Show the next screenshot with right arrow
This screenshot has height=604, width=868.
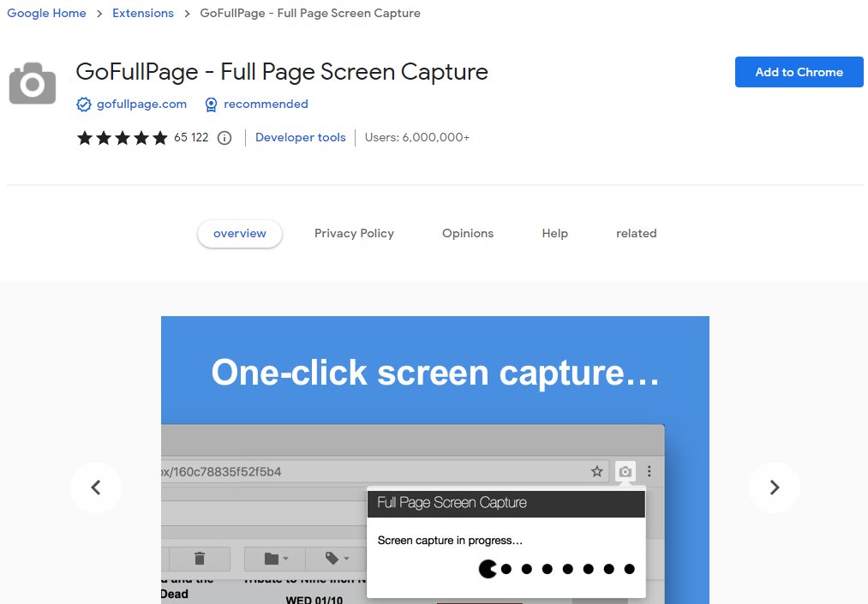[775, 487]
